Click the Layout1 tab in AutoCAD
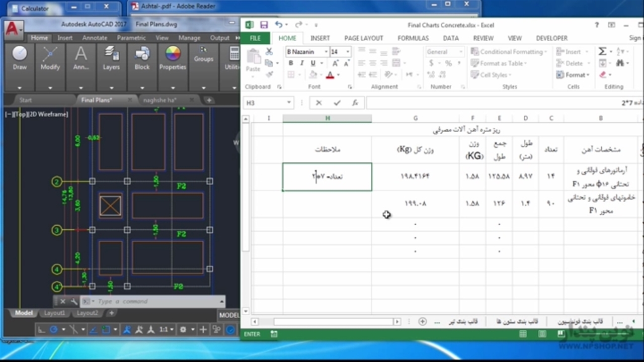 tap(54, 313)
